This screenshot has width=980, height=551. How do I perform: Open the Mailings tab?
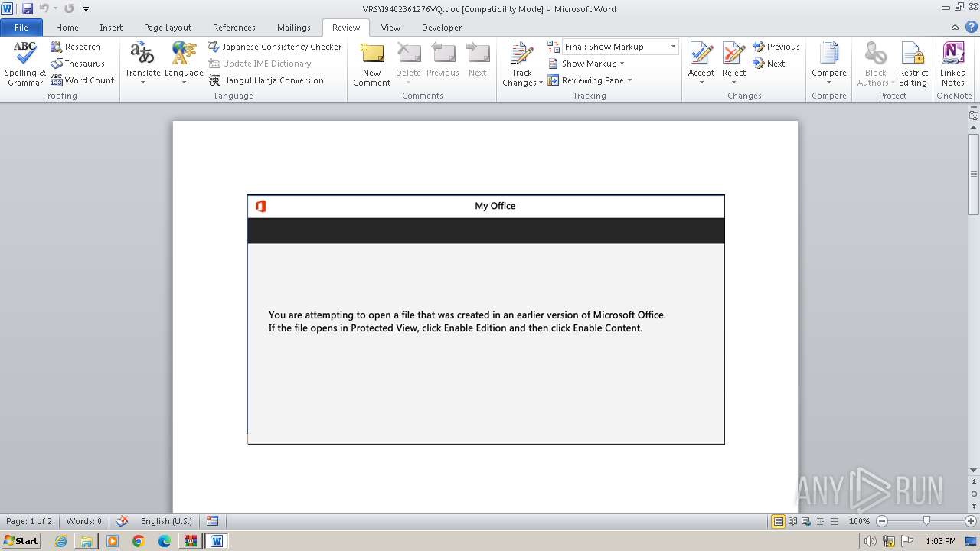[294, 28]
